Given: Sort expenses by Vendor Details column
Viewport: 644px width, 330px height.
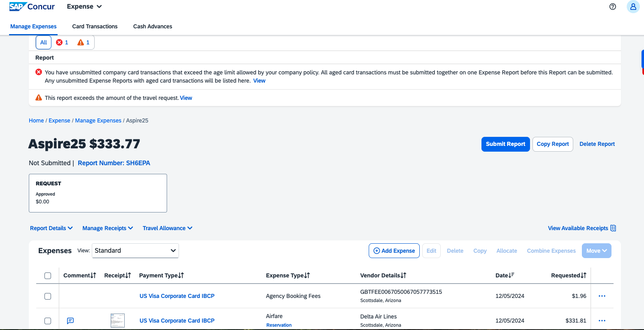Looking at the screenshot, I should [384, 275].
